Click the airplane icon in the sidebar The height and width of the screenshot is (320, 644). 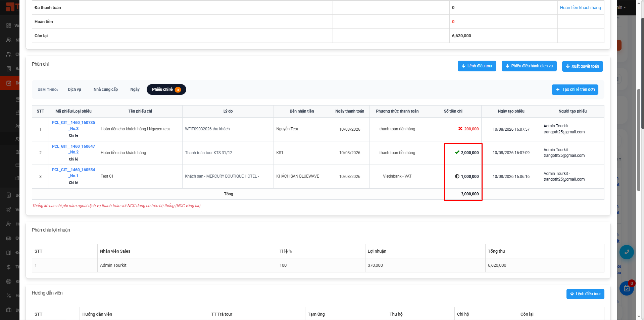pyautogui.click(x=9, y=209)
